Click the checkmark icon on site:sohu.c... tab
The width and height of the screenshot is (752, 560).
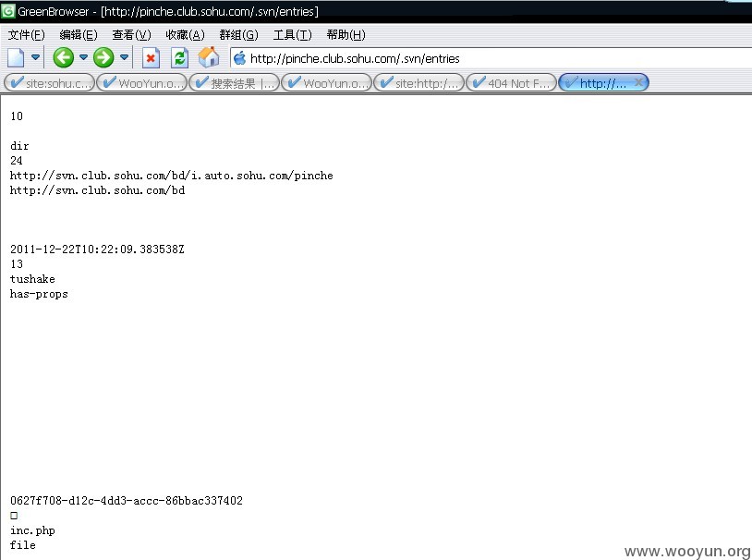click(17, 82)
